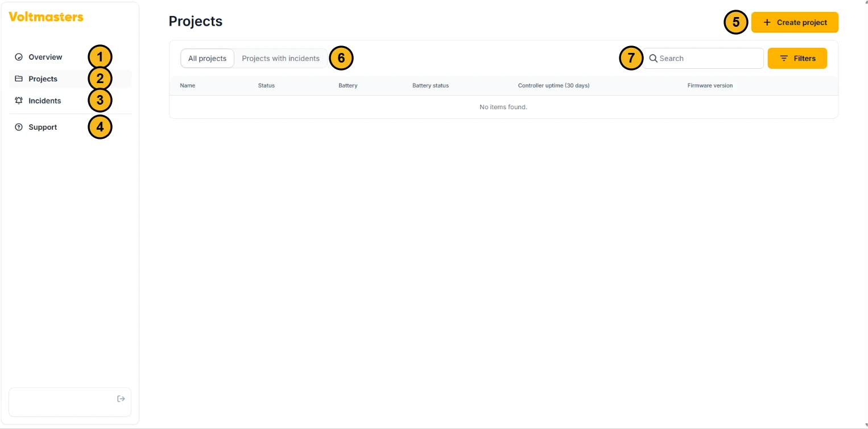Open the Overview page
Image resolution: width=868 pixels, height=429 pixels.
(x=70, y=57)
